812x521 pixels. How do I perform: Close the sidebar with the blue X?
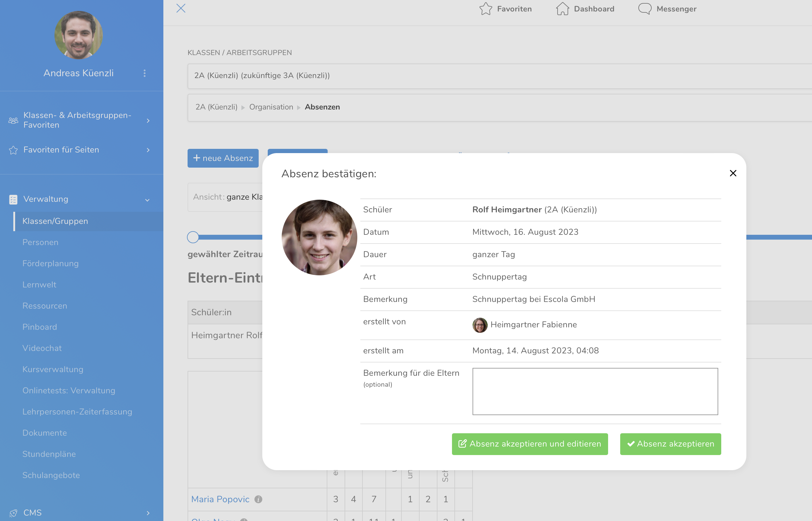coord(181,8)
